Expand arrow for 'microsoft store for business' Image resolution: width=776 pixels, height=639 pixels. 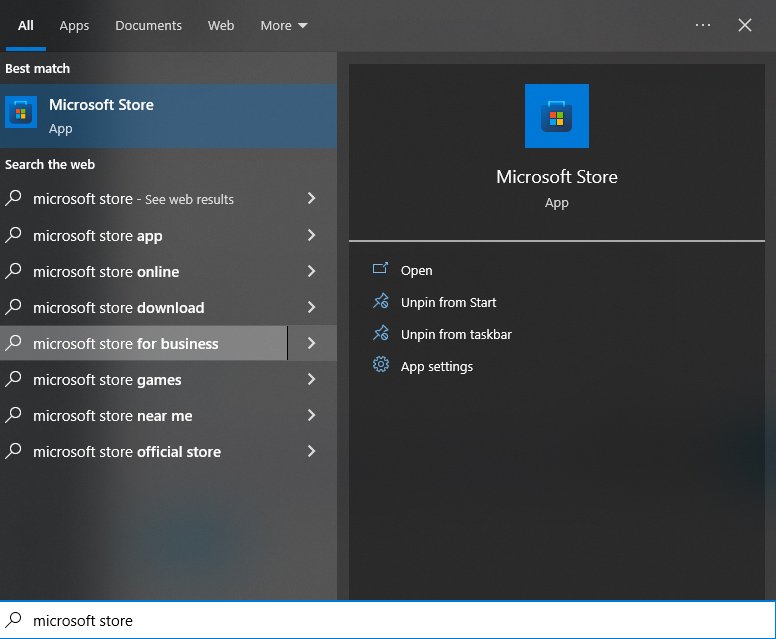click(312, 343)
